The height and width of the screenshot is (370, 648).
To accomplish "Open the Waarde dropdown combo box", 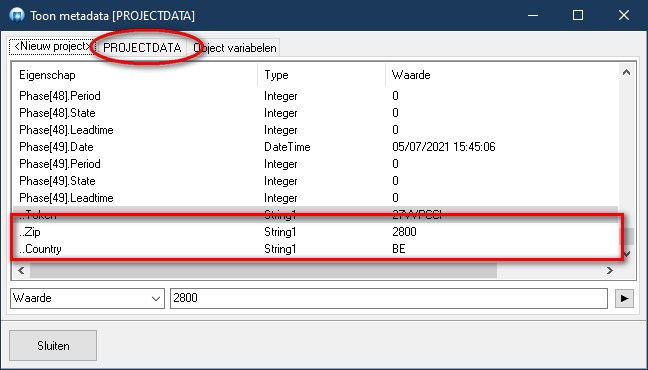I will (x=87, y=298).
